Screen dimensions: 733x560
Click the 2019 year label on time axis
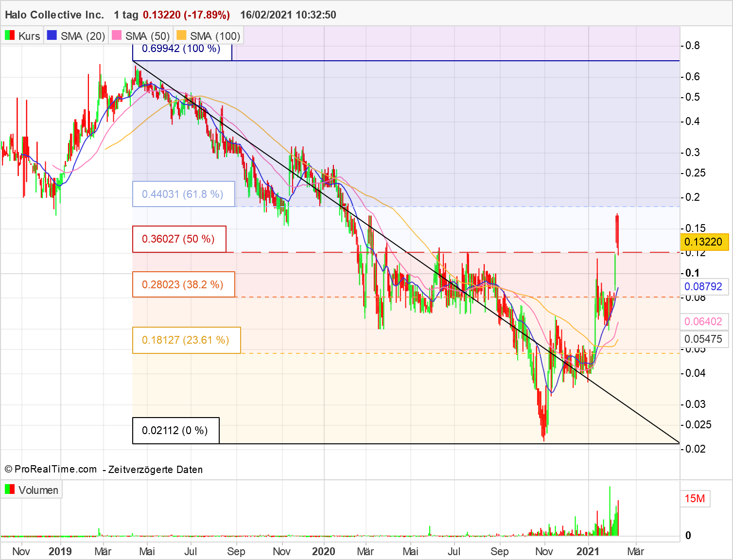tap(60, 551)
